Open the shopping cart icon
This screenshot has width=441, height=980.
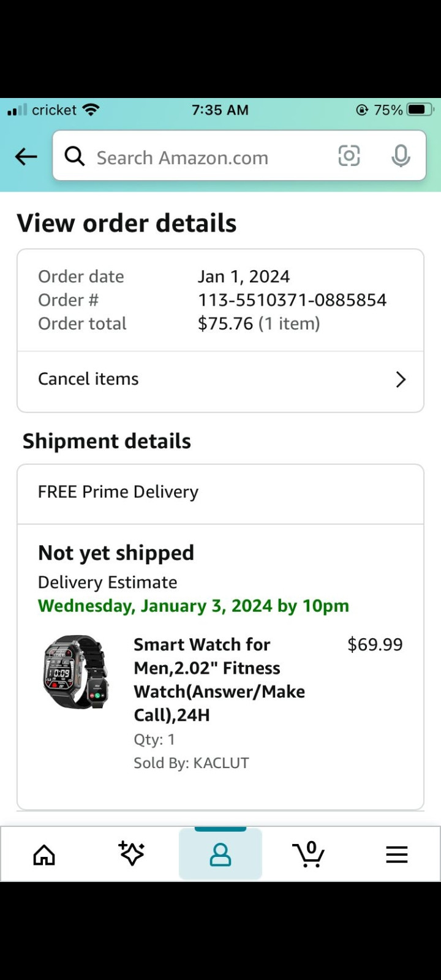pos(308,854)
